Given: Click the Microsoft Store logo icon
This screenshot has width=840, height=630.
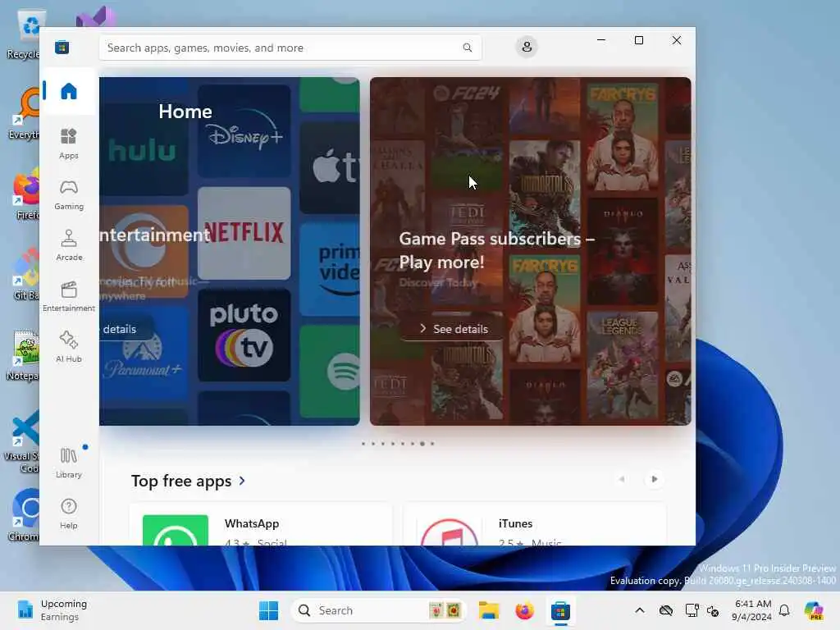Looking at the screenshot, I should coord(62,47).
